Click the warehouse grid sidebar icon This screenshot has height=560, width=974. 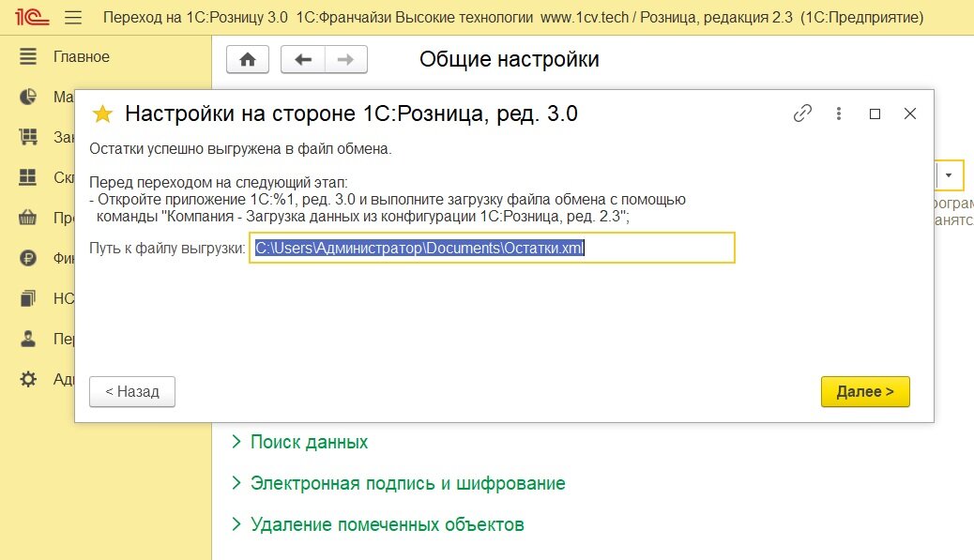click(x=28, y=177)
